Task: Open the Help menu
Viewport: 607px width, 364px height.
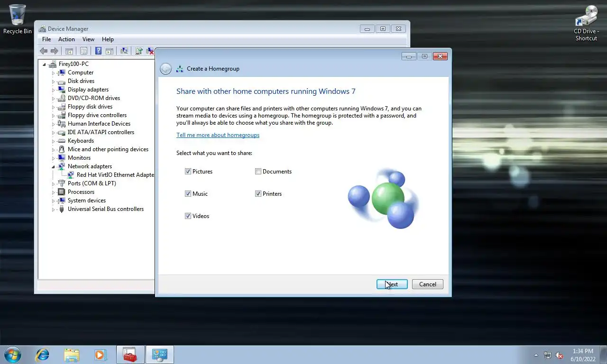Action: pyautogui.click(x=108, y=39)
